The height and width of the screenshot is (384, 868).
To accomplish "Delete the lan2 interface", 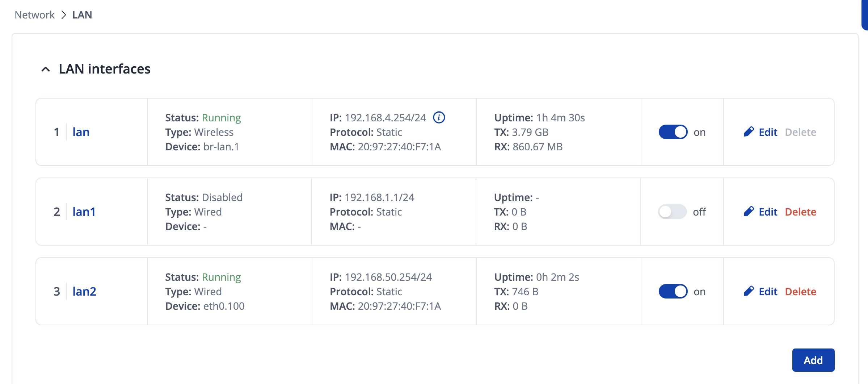I will (x=800, y=291).
